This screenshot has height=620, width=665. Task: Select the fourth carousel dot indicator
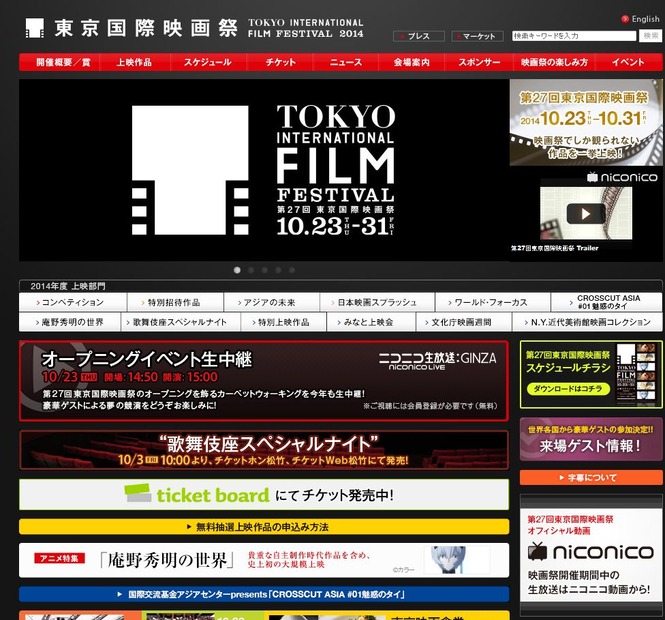[278, 270]
